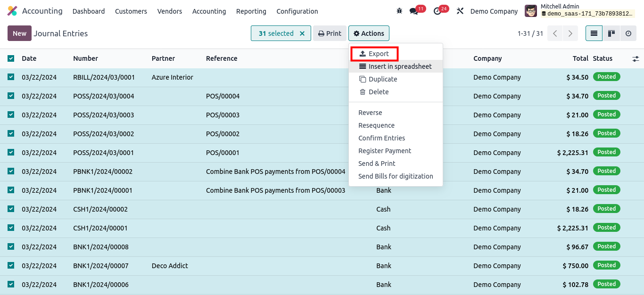Switch to kanban view

pos(611,33)
